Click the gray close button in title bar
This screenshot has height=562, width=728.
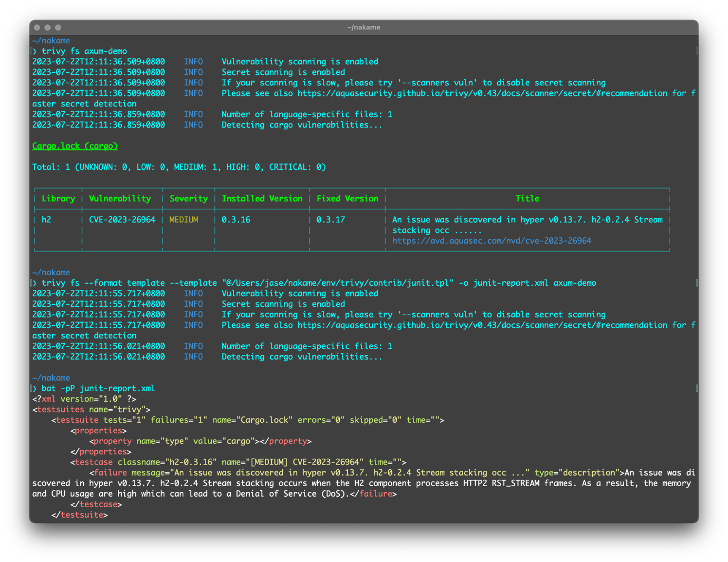(37, 27)
